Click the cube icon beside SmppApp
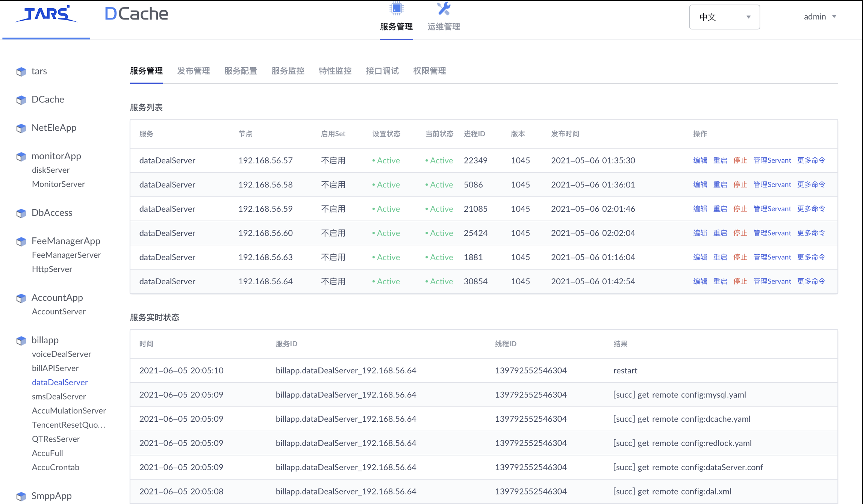Screen dimensions: 863x504 coord(21,496)
